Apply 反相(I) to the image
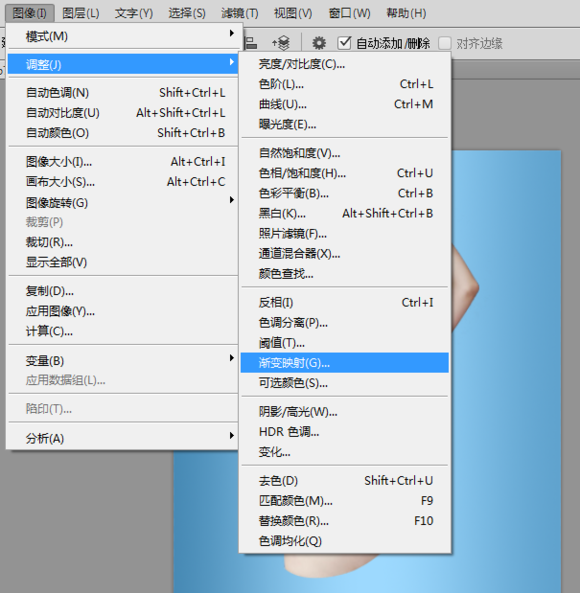This screenshot has width=580, height=593. click(x=344, y=302)
